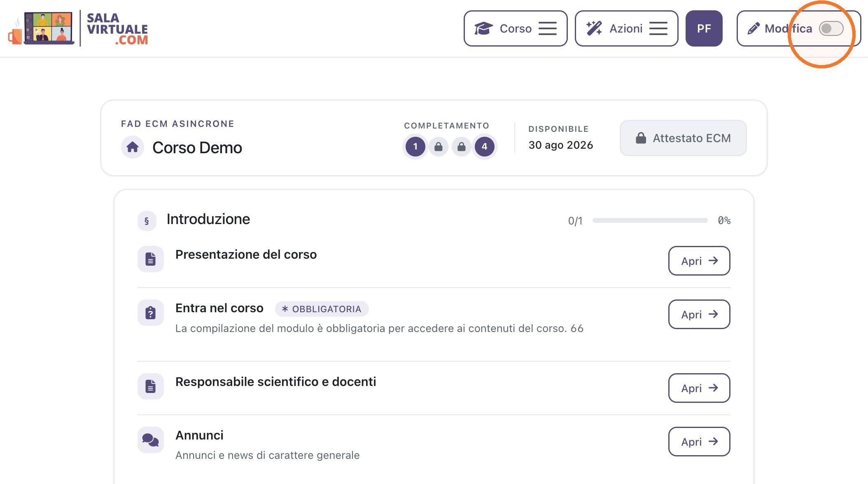Click the Sala Virtuale logo
This screenshot has width=868, height=484.
point(78,28)
